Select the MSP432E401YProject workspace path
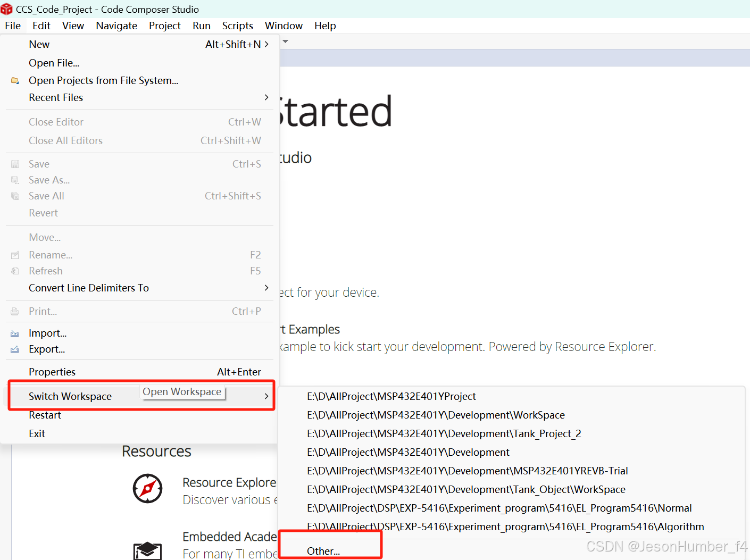 tap(391, 396)
